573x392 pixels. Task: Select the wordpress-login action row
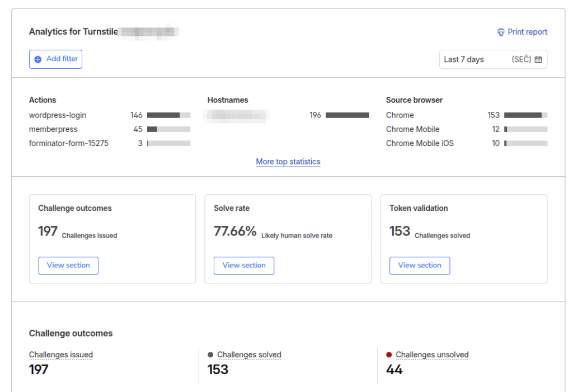tap(110, 115)
